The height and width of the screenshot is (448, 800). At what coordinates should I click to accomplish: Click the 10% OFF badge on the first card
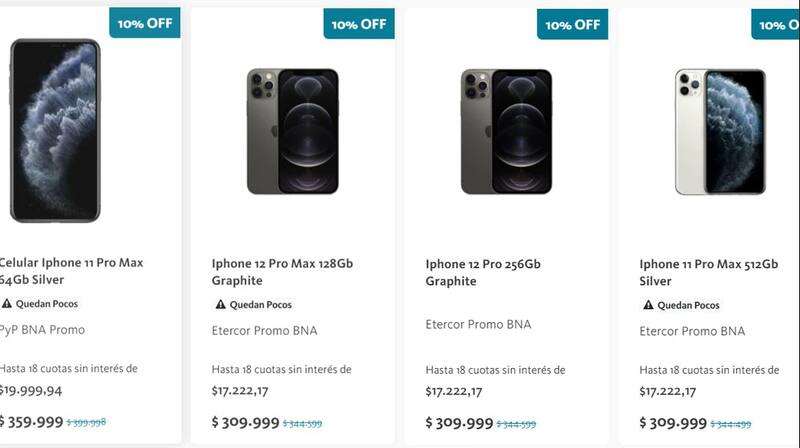[x=145, y=23]
